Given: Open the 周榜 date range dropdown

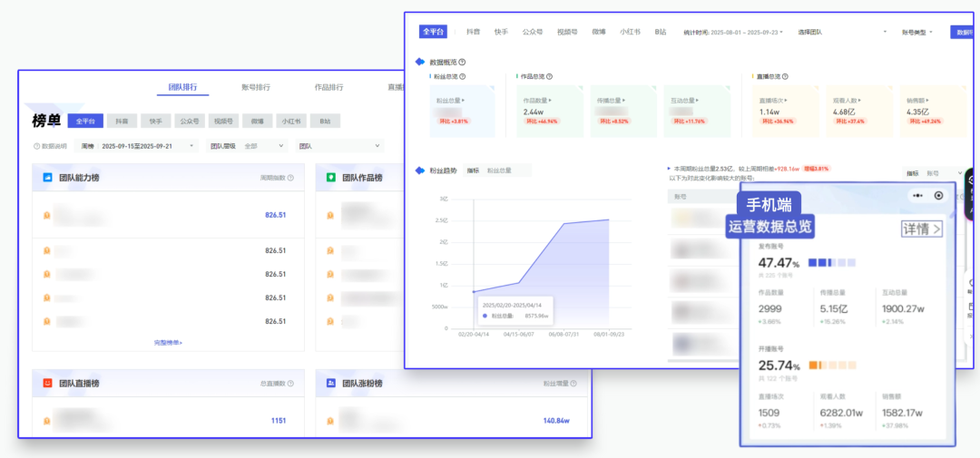Looking at the screenshot, I should [136, 146].
